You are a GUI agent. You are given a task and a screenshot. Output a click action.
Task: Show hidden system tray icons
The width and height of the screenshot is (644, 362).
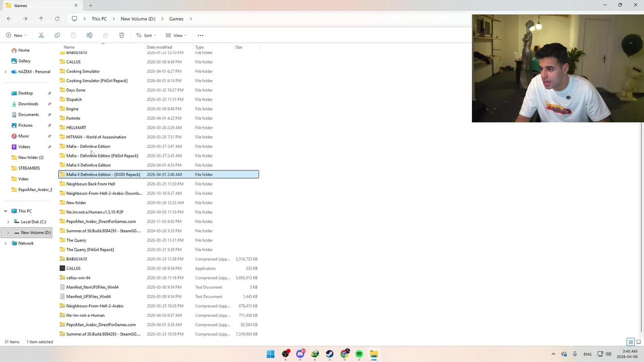[553, 354]
